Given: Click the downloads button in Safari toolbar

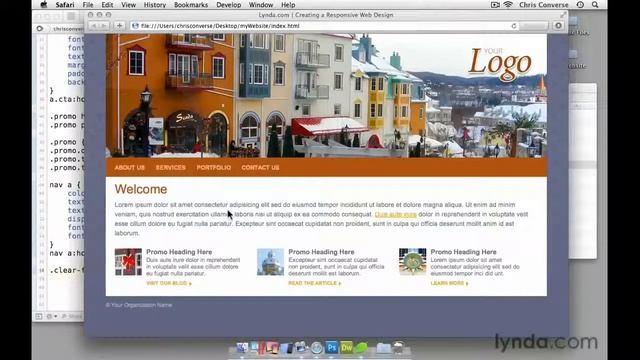Looking at the screenshot, I should pyautogui.click(x=558, y=25).
